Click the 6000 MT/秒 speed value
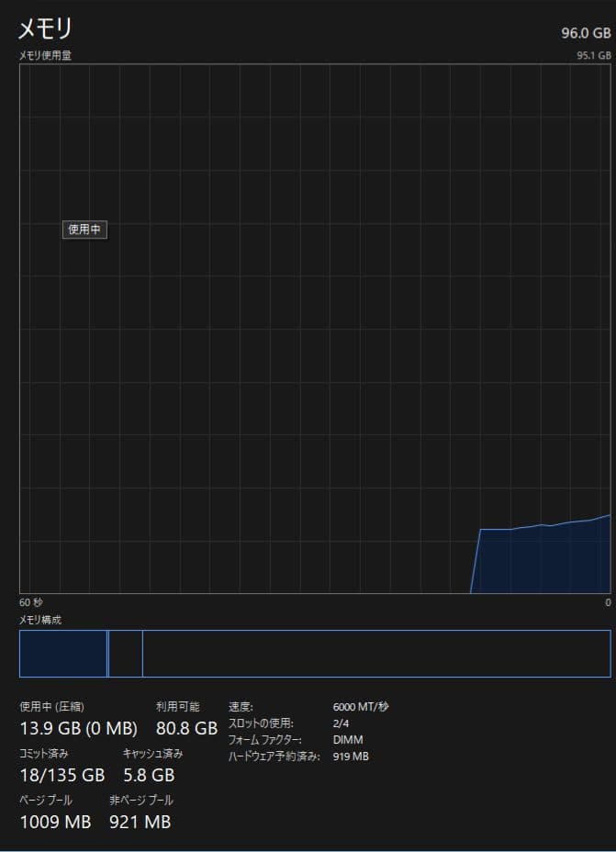Viewport: 616px width, 852px height. pos(361,707)
